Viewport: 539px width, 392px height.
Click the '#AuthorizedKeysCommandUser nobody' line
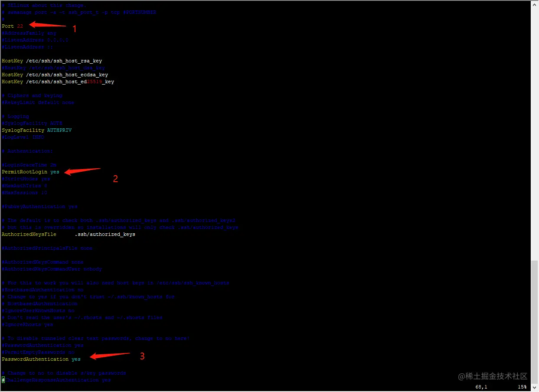(x=52, y=269)
